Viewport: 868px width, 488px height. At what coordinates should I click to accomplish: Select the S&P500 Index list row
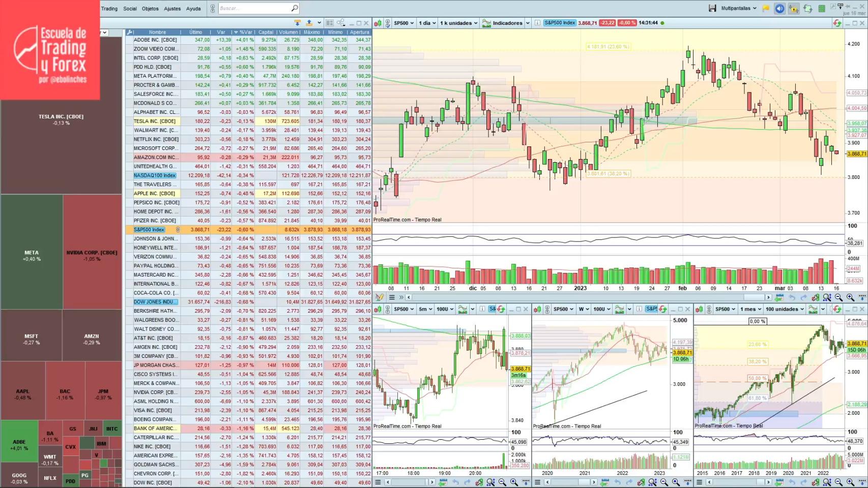tap(249, 229)
